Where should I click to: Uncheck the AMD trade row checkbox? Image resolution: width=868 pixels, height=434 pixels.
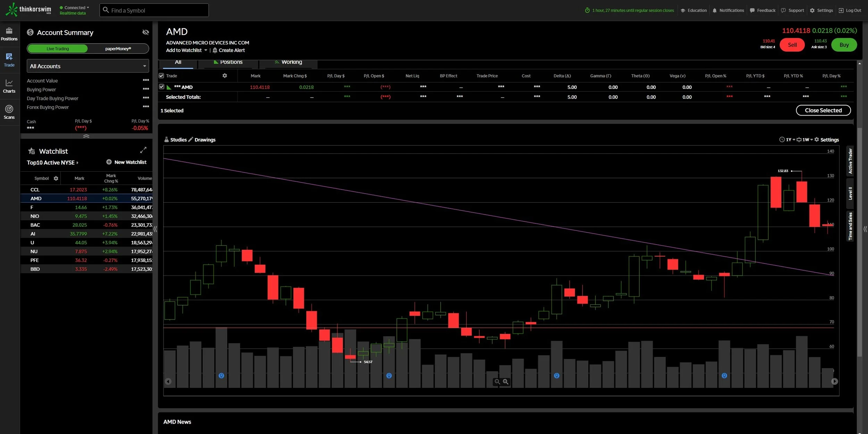pos(161,87)
